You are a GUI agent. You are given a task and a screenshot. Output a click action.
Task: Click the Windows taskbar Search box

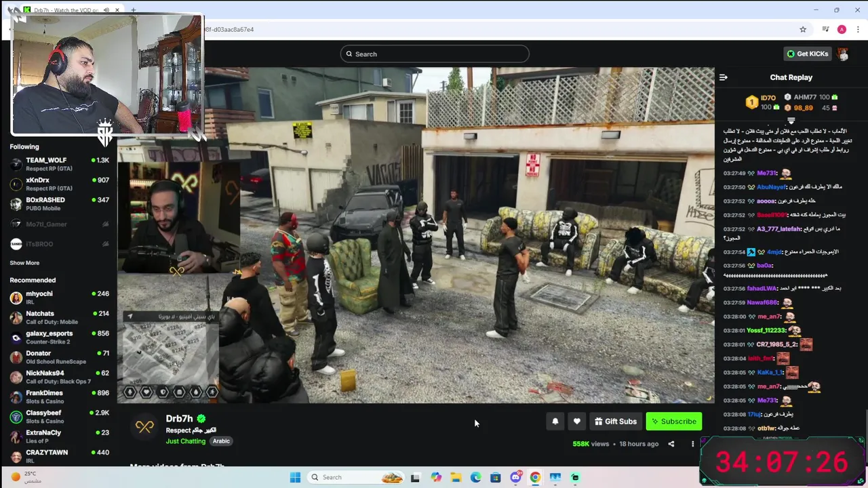[355, 477]
